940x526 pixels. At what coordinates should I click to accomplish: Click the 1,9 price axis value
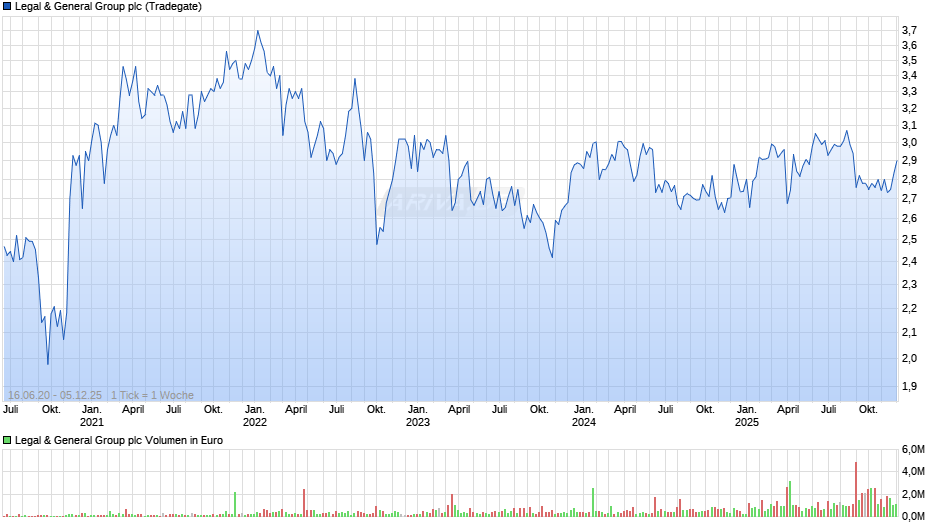point(909,386)
